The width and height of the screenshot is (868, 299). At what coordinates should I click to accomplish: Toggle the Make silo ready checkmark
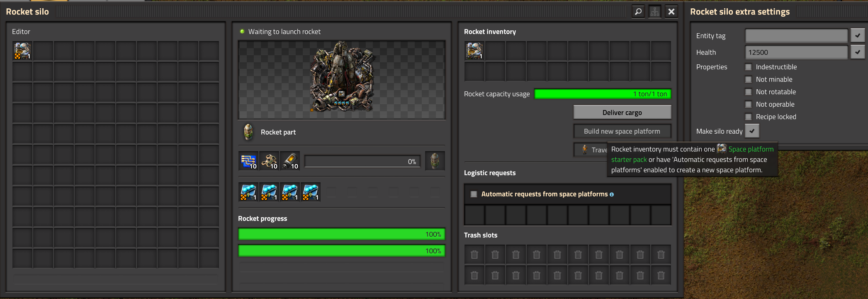click(752, 131)
